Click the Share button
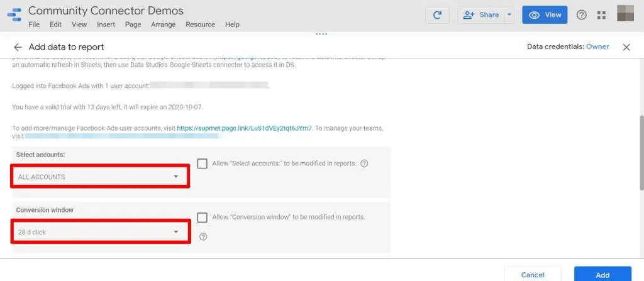Image resolution: width=644 pixels, height=281 pixels. click(481, 15)
